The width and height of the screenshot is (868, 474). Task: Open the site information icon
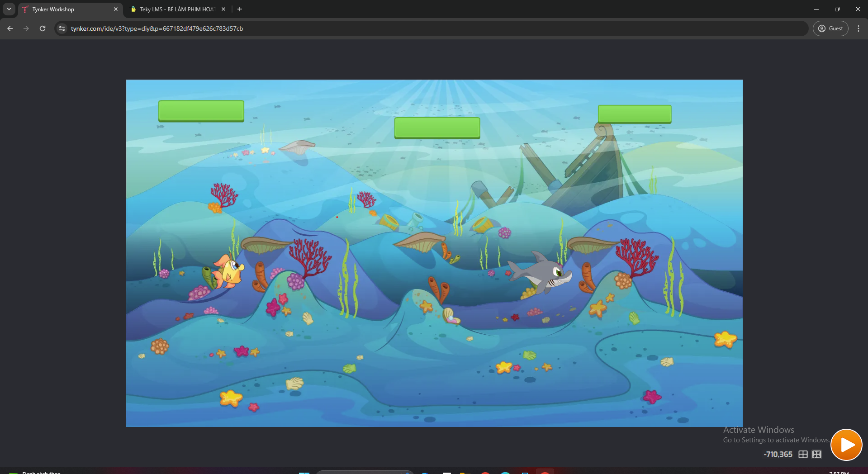tap(62, 28)
